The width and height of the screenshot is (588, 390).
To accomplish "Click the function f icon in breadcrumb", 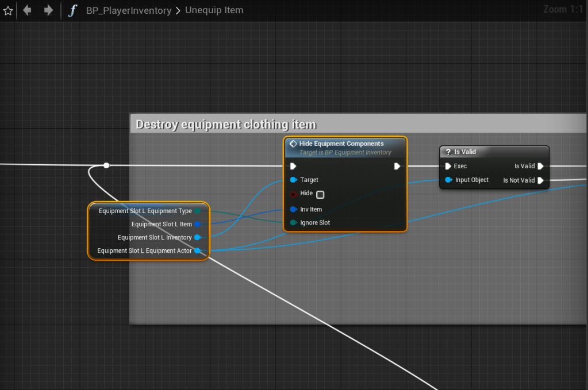I will [72, 10].
